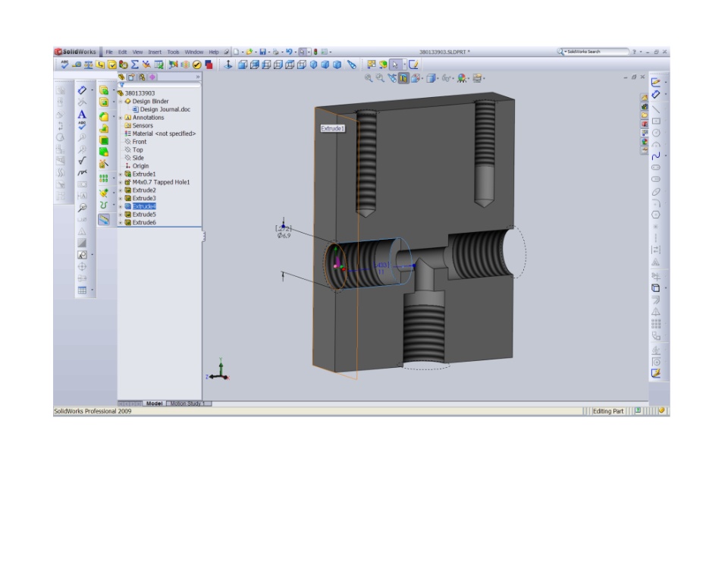Open the Edit menu

[x=123, y=52]
